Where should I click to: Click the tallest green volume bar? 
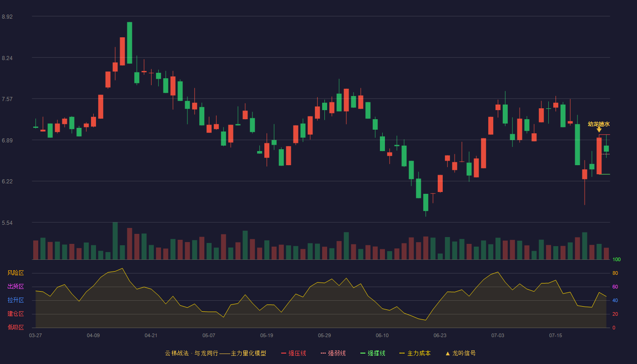[115, 241]
